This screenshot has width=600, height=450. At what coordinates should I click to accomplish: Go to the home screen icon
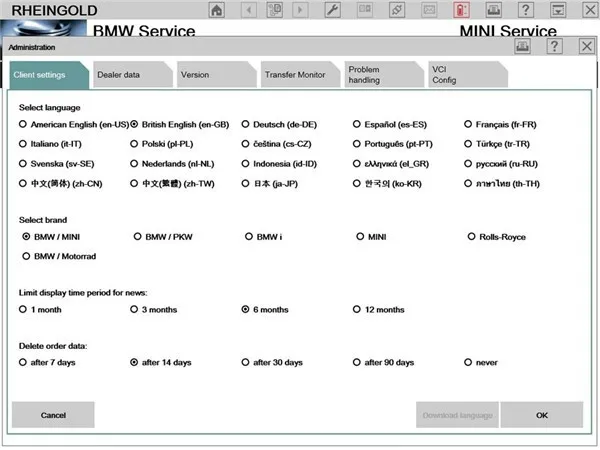pos(217,10)
